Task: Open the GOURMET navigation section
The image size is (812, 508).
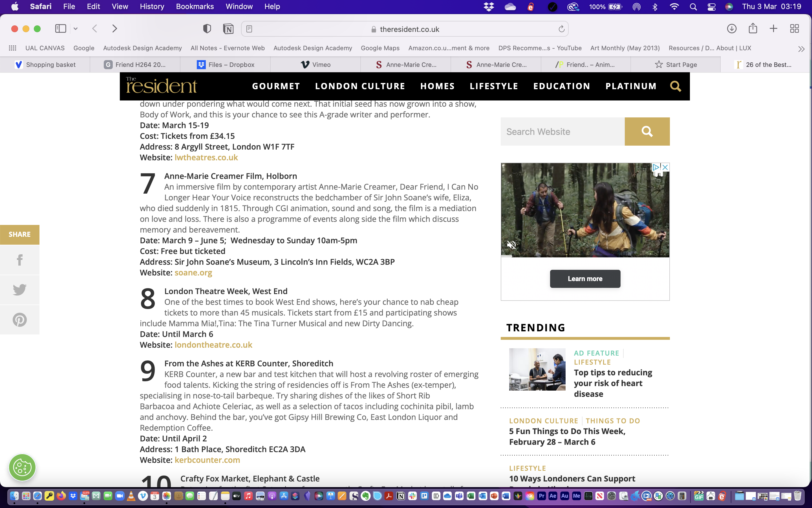Action: point(276,86)
